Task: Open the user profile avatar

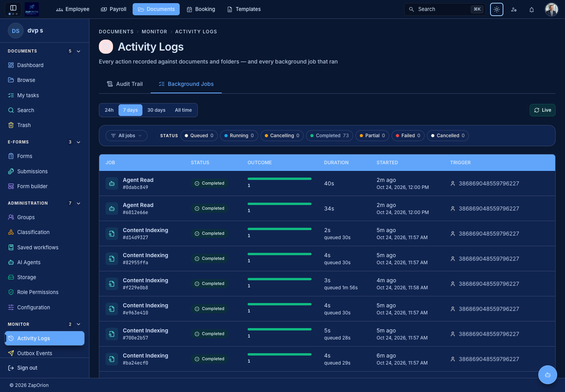Action: click(552, 9)
